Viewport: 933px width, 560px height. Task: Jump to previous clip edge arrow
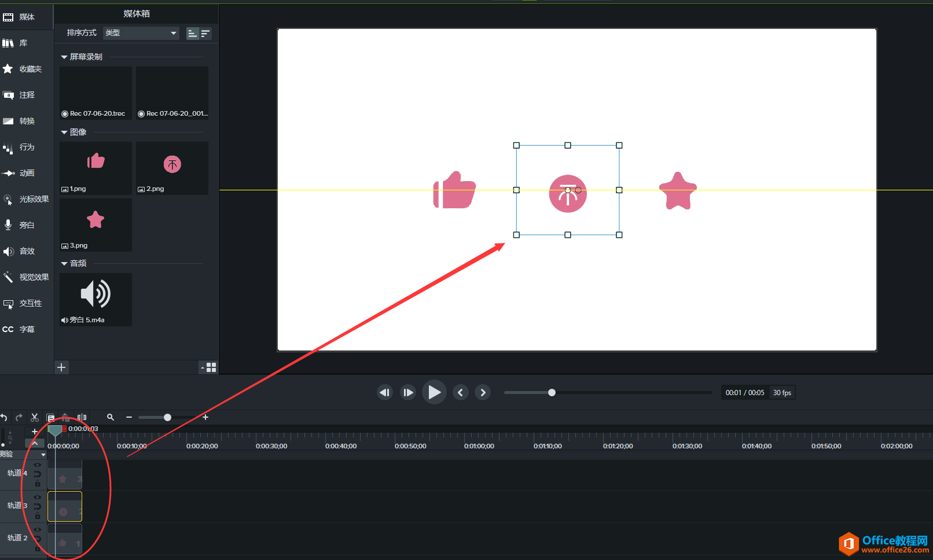pyautogui.click(x=461, y=392)
